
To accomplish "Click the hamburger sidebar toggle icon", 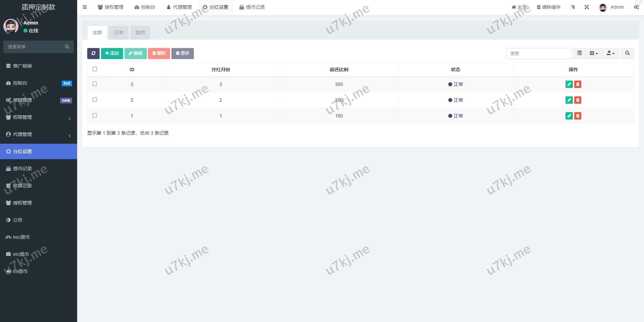I will point(85,7).
